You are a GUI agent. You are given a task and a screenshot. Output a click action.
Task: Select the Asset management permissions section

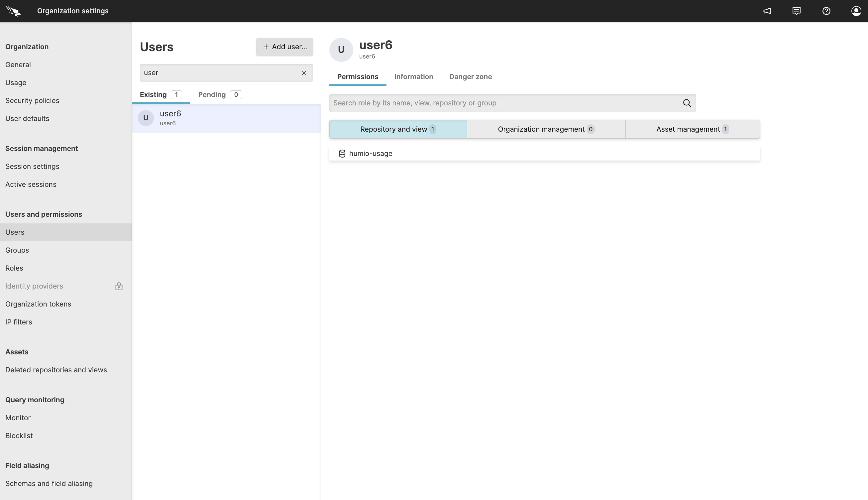[x=692, y=129]
